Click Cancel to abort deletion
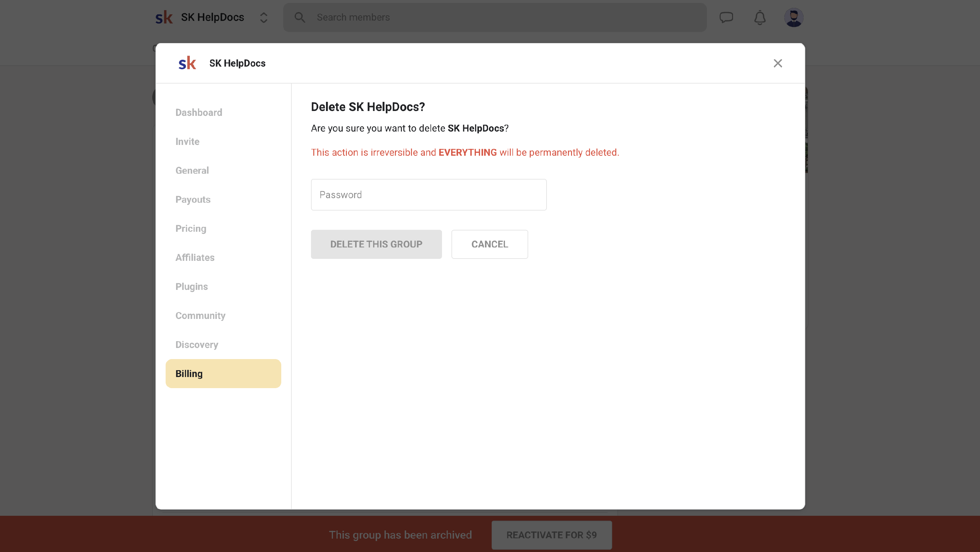 (489, 244)
